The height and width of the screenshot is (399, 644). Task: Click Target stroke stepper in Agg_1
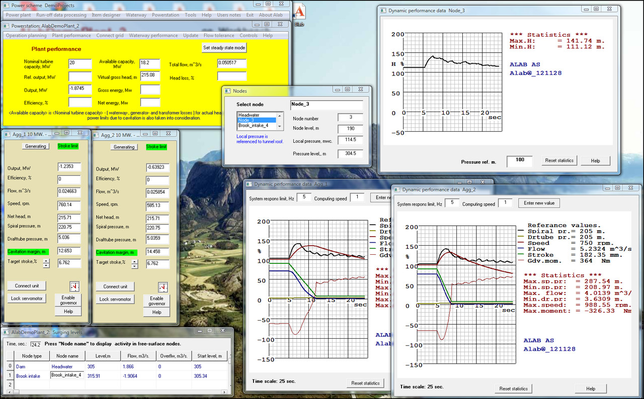pyautogui.click(x=46, y=263)
